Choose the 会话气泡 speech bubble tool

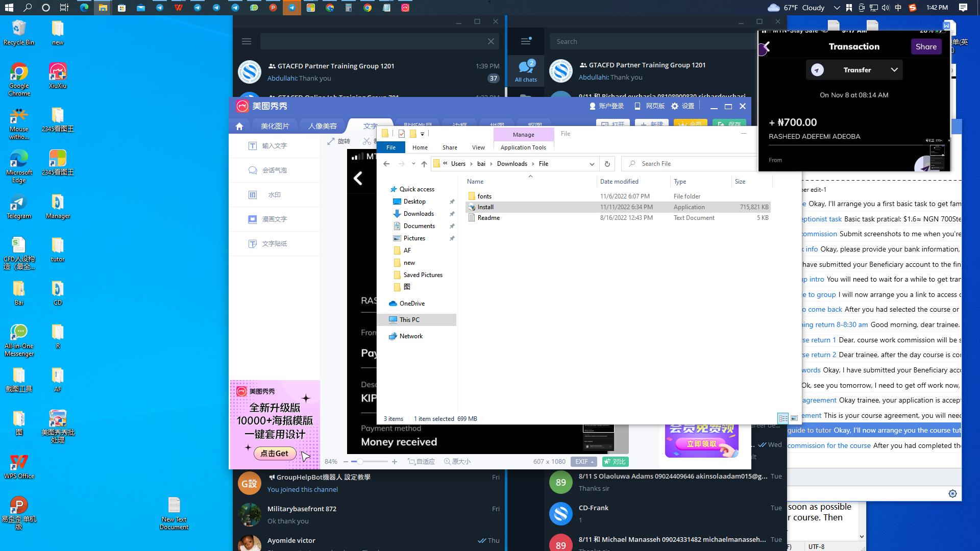coord(274,170)
